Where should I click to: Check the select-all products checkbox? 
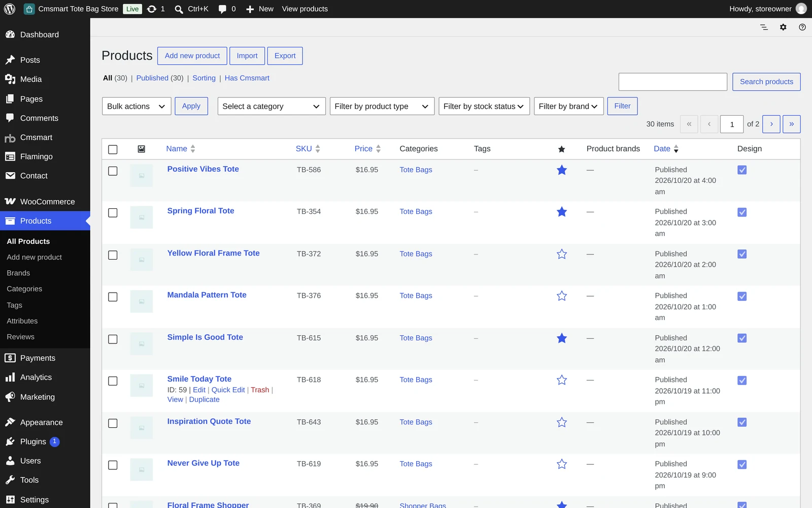tap(113, 149)
